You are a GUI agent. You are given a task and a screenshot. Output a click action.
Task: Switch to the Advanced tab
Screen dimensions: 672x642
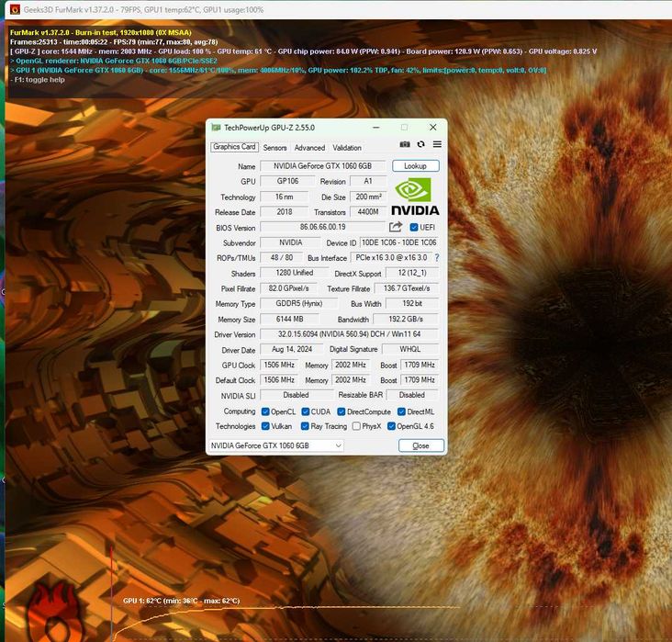point(309,148)
